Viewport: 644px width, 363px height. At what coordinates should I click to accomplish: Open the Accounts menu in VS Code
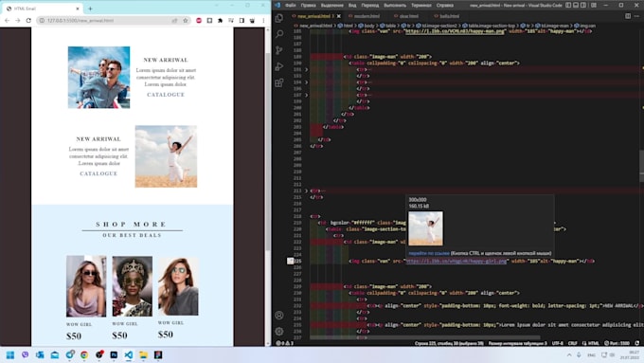[279, 316]
